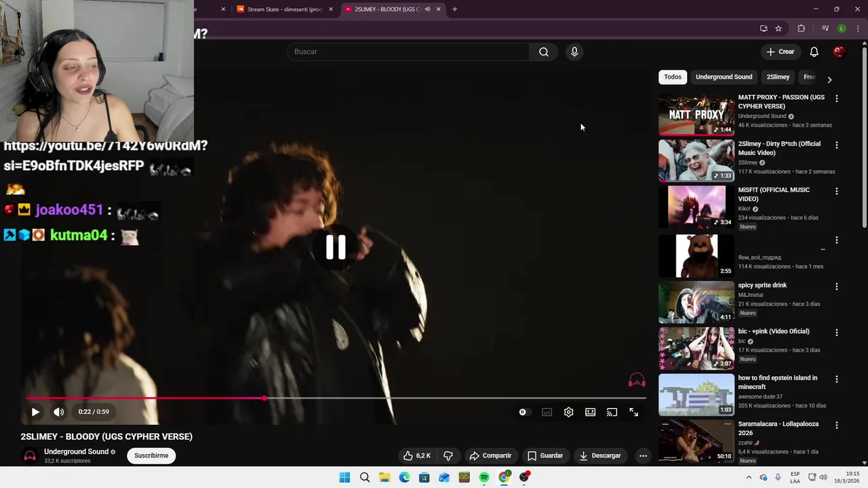The image size is (868, 488).
Task: Start voice search with the microphone icon
Action: [x=574, y=52]
